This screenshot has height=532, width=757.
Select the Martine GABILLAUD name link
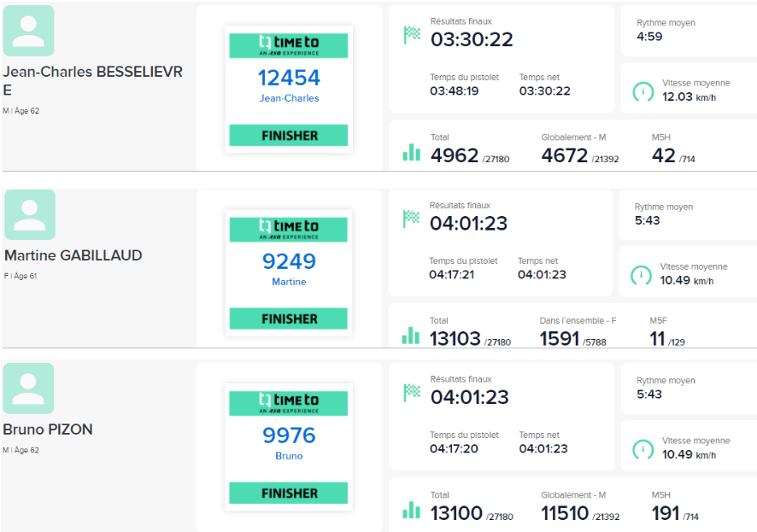tap(73, 255)
